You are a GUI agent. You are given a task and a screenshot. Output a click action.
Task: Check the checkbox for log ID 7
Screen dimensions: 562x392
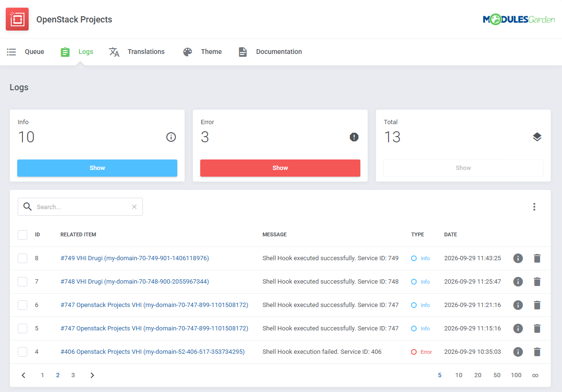tap(22, 282)
